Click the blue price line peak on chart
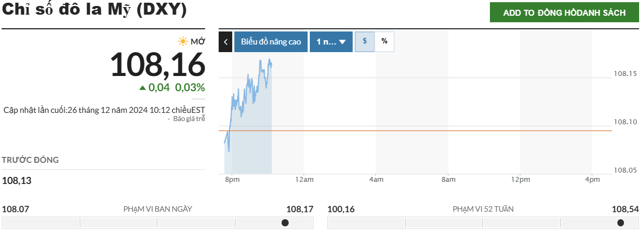This screenshot has height=235, width=644. pyautogui.click(x=261, y=61)
